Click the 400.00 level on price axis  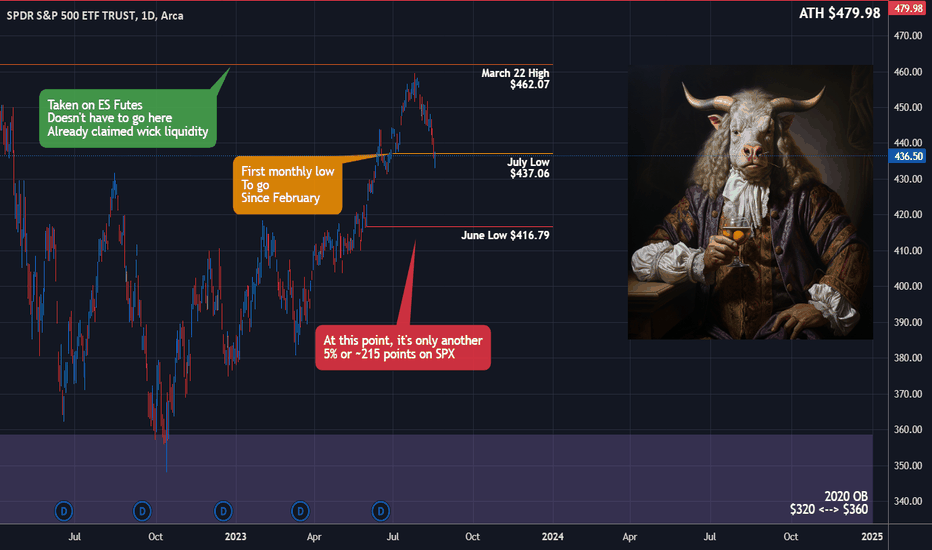pyautogui.click(x=908, y=286)
